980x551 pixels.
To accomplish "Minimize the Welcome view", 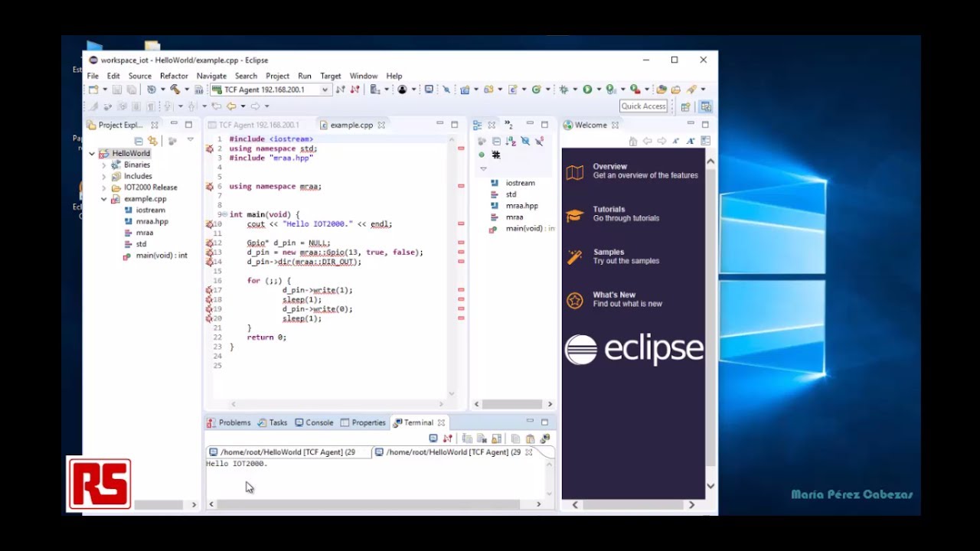I will click(x=691, y=124).
